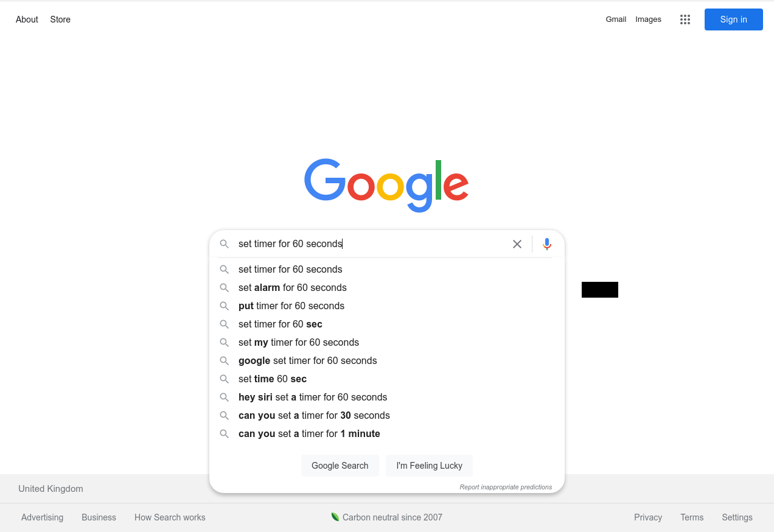
Task: Choose the suggestion 'set timer for 60 sec'
Action: (387, 324)
